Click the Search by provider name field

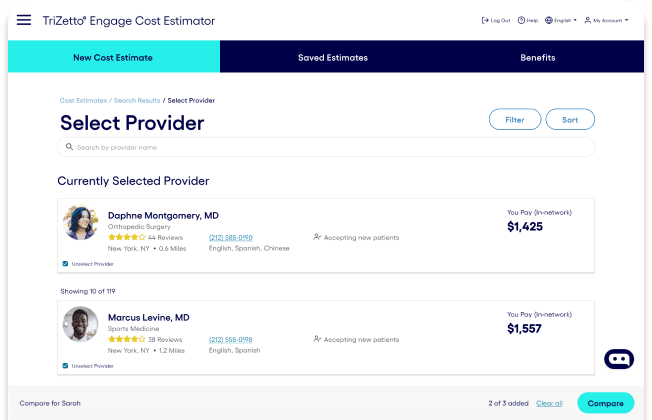(326, 147)
